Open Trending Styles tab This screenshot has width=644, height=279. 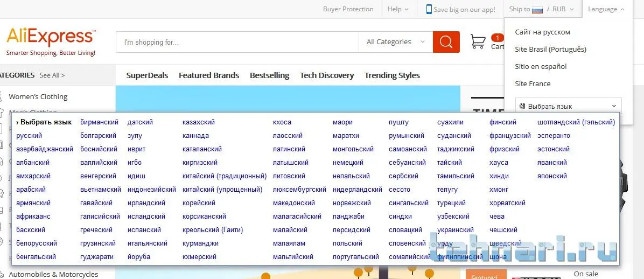[x=392, y=75]
